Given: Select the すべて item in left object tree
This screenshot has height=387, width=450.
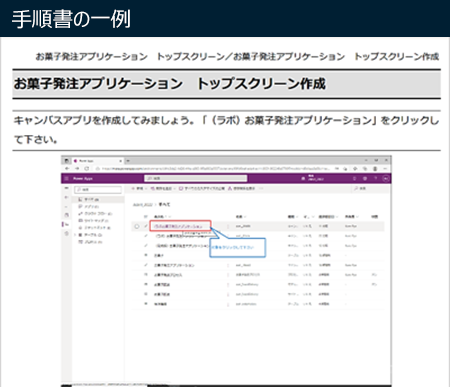Looking at the screenshot, I should click(x=89, y=199).
